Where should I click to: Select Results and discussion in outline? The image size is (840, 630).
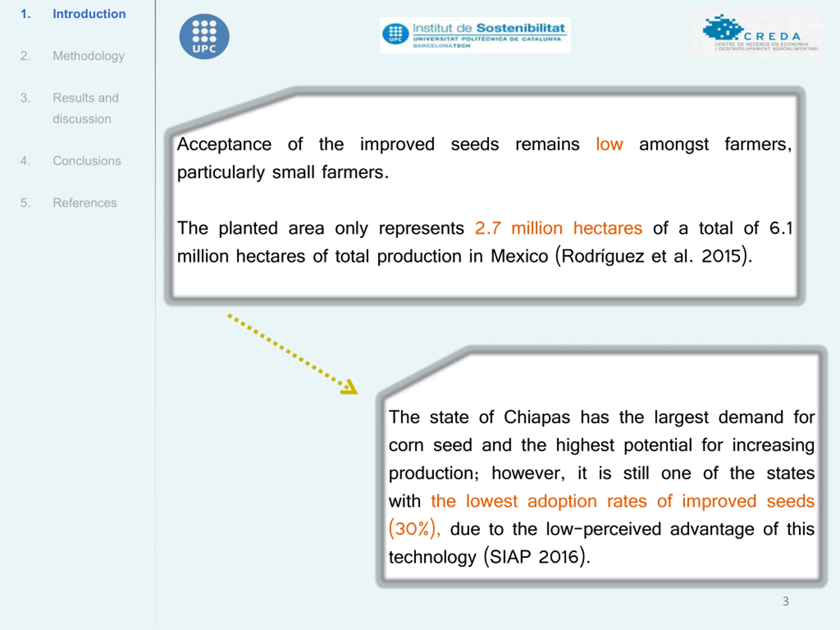[x=85, y=108]
